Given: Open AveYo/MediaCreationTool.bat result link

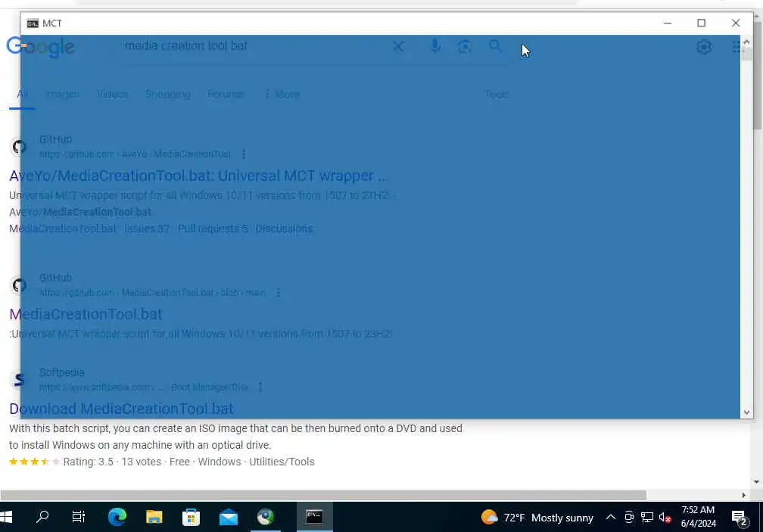Looking at the screenshot, I should 198,176.
